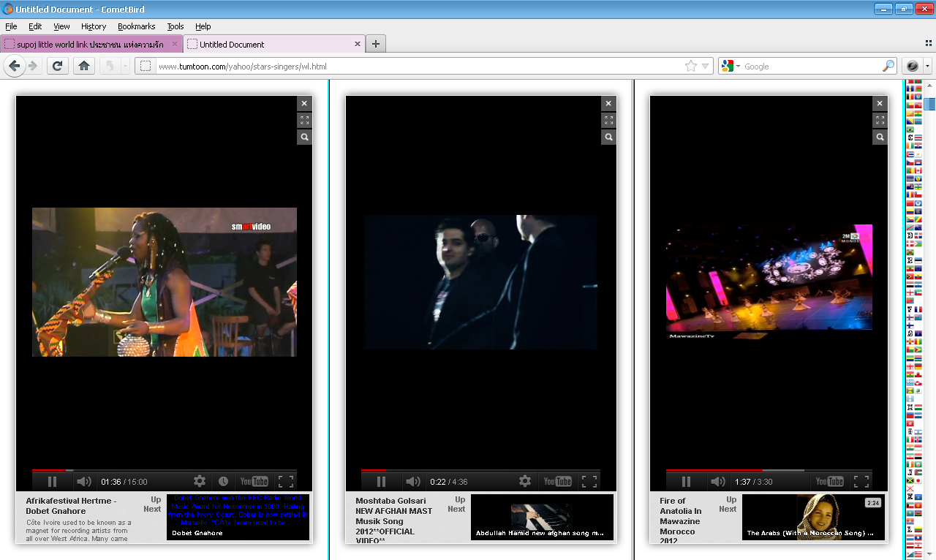Open the YouTube logo in the Dobet Gnahore player
The height and width of the screenshot is (560, 936).
tap(254, 481)
